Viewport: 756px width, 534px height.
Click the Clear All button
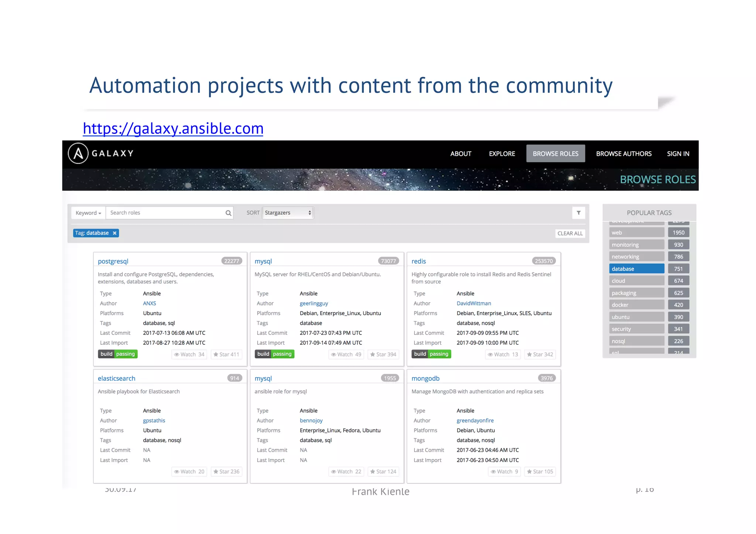coord(570,233)
